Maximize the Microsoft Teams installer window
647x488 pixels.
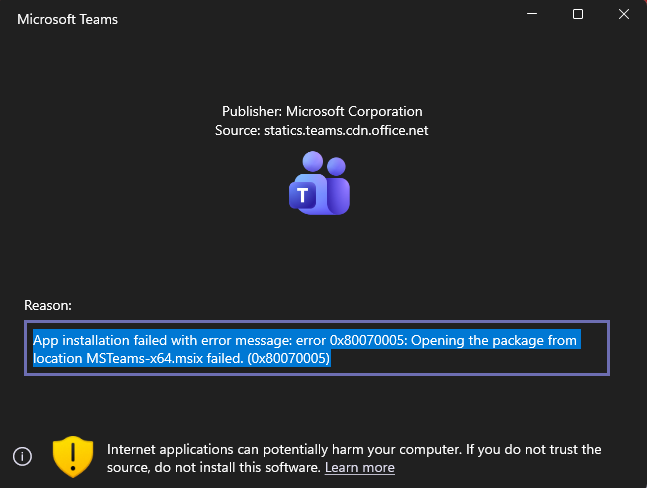click(578, 14)
